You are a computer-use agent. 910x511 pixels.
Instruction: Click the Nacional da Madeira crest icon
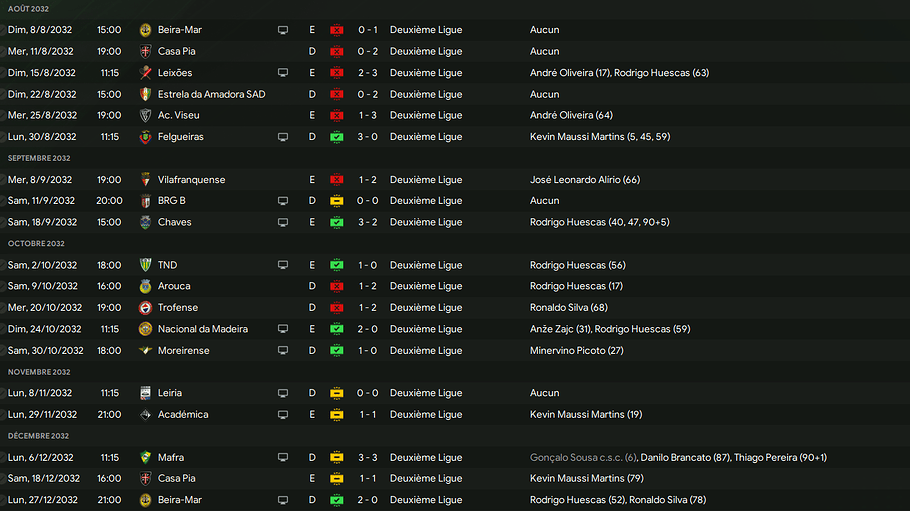point(145,329)
